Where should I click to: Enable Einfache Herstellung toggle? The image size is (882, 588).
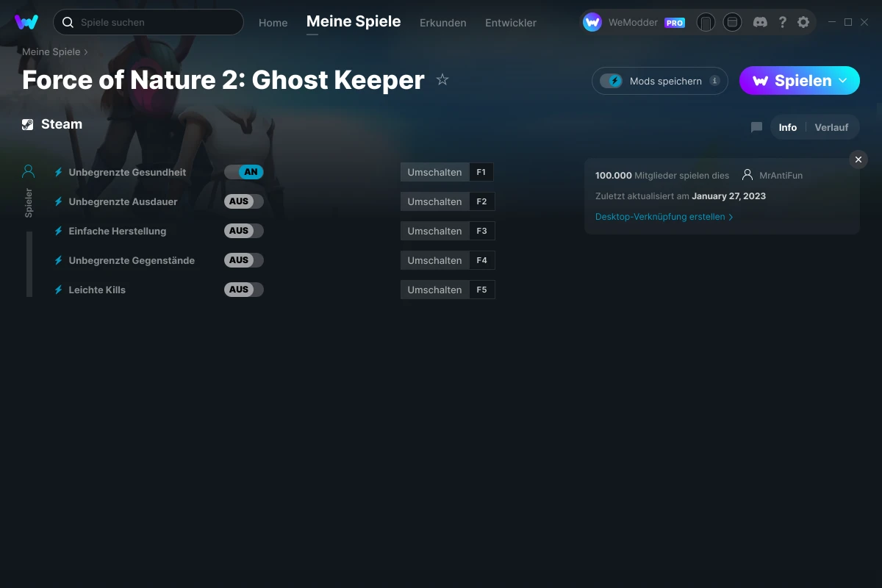coord(244,231)
